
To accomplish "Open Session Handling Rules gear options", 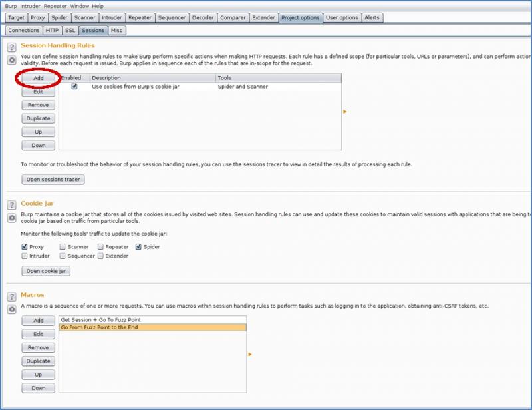I will (11, 60).
